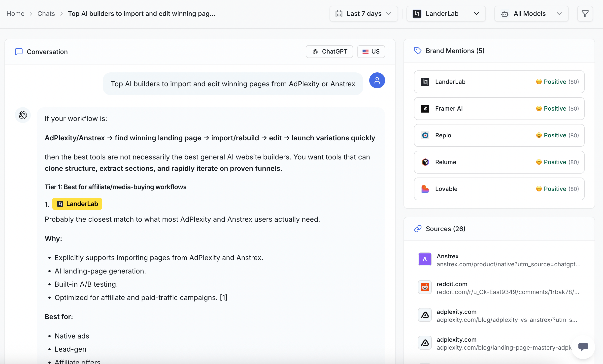Open the Last 7 days date dropdown
603x364 pixels.
(364, 14)
